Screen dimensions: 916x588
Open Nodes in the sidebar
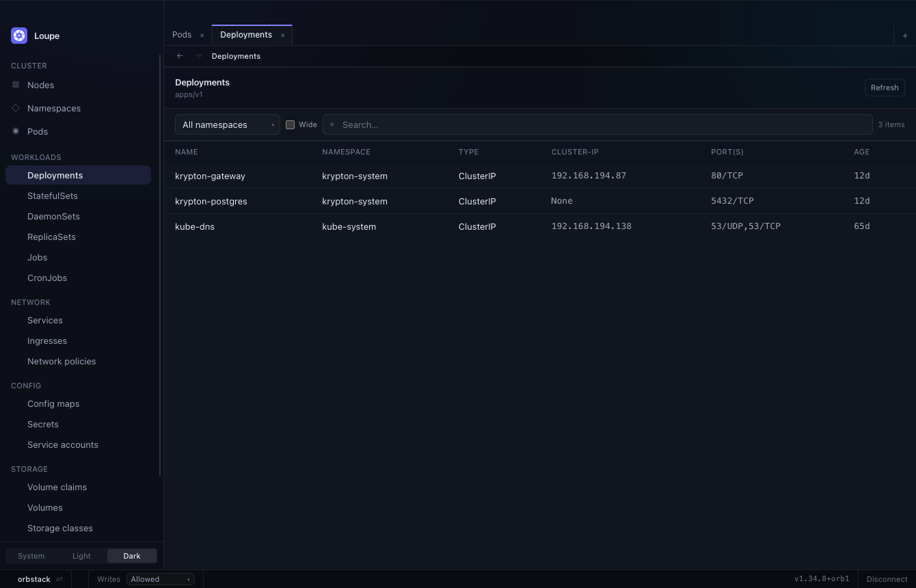[x=78, y=85]
